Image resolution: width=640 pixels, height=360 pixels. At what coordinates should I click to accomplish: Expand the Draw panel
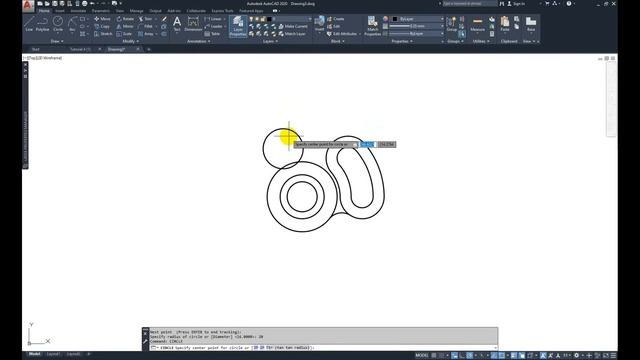coord(57,41)
